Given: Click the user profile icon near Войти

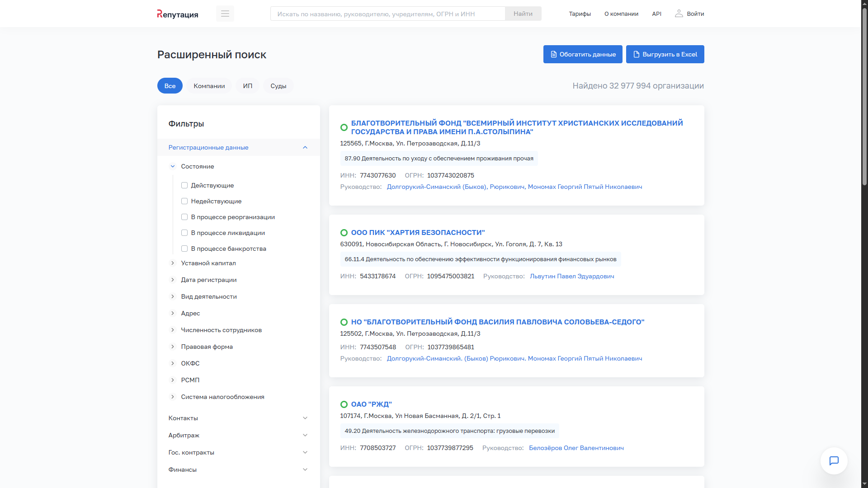Looking at the screenshot, I should pos(679,14).
